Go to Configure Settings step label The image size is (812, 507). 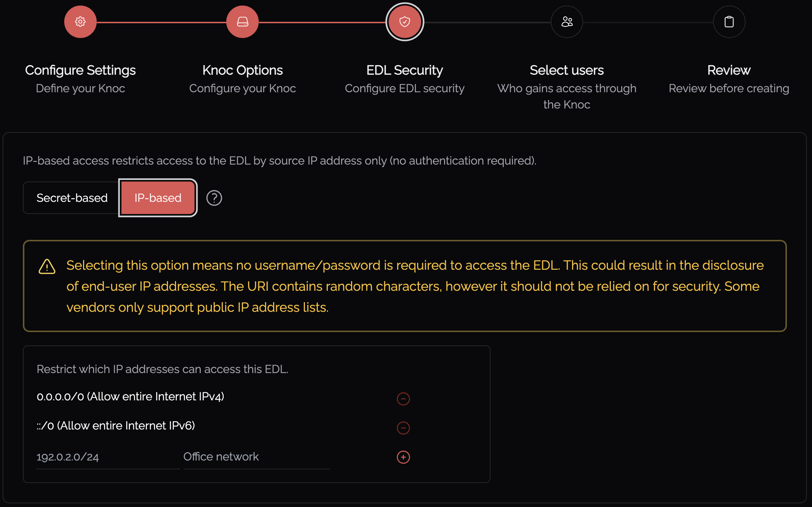(80, 70)
